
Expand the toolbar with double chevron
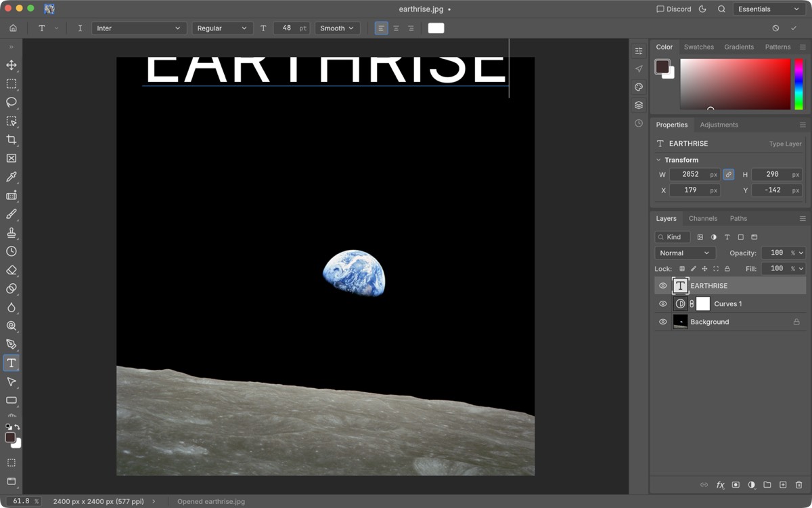(12, 47)
